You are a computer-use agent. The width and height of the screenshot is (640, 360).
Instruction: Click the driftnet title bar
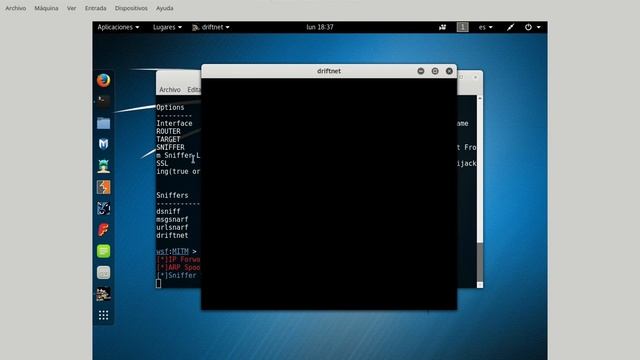pos(329,71)
